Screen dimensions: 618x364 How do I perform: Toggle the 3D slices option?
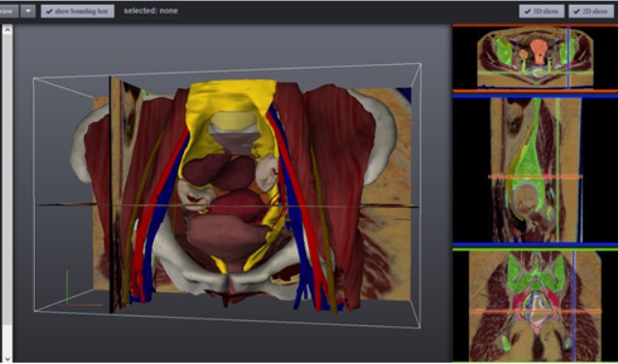(541, 12)
